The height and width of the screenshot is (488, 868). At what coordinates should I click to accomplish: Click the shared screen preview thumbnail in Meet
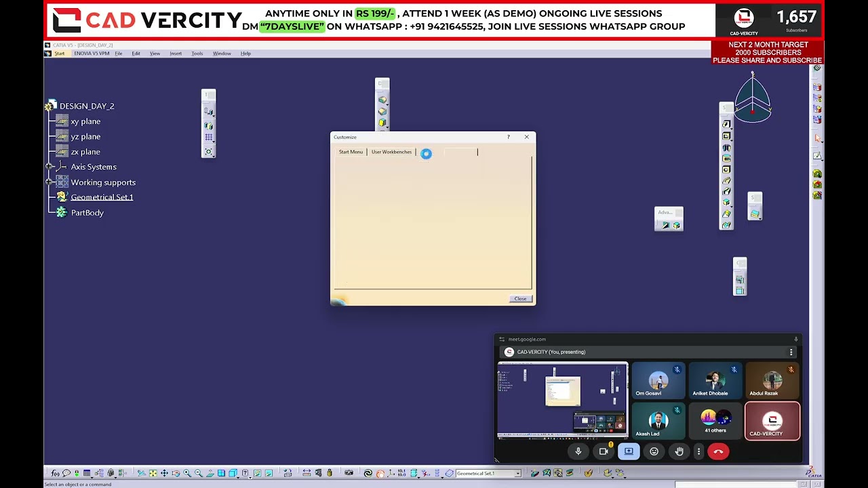point(563,401)
